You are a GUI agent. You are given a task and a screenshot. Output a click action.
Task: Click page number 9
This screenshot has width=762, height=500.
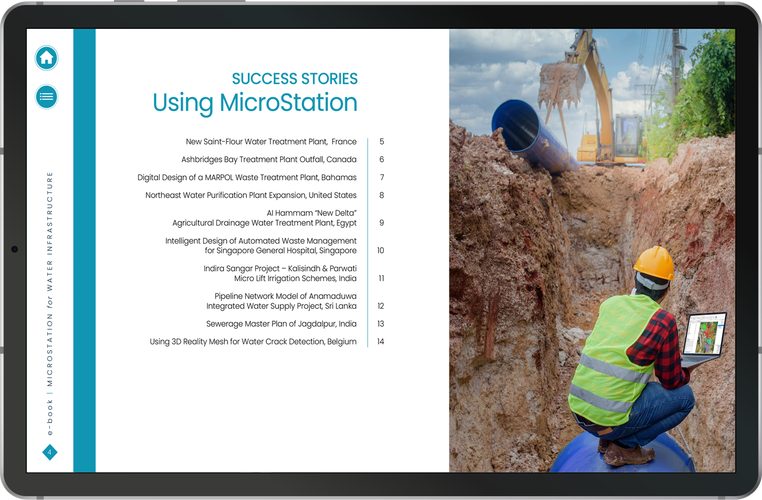click(381, 223)
